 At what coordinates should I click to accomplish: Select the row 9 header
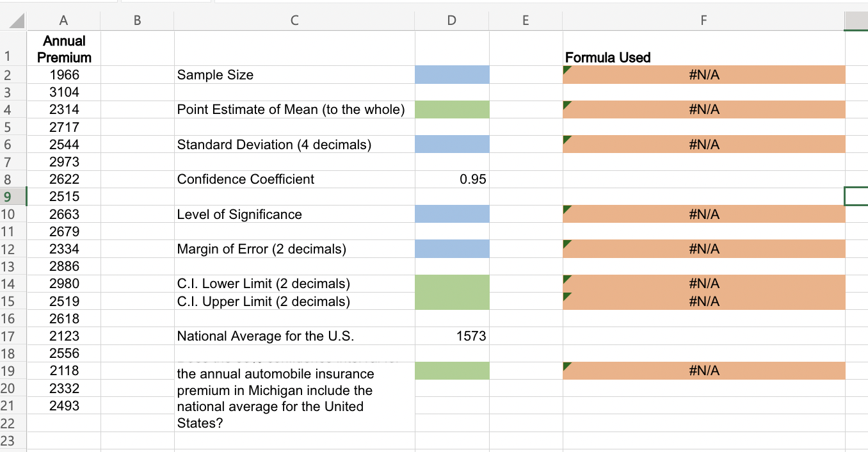(13, 197)
